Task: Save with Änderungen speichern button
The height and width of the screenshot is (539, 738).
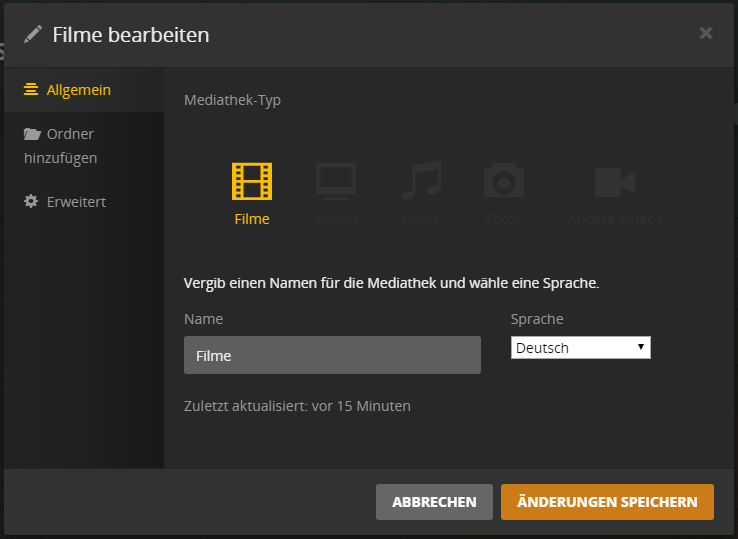Action: click(607, 502)
